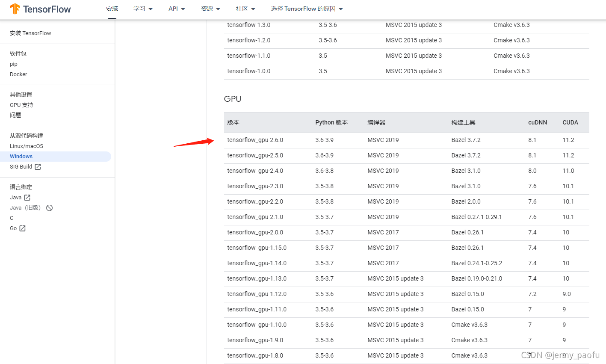Click the 11.0 CUDA value
606x364 pixels.
pyautogui.click(x=568, y=171)
